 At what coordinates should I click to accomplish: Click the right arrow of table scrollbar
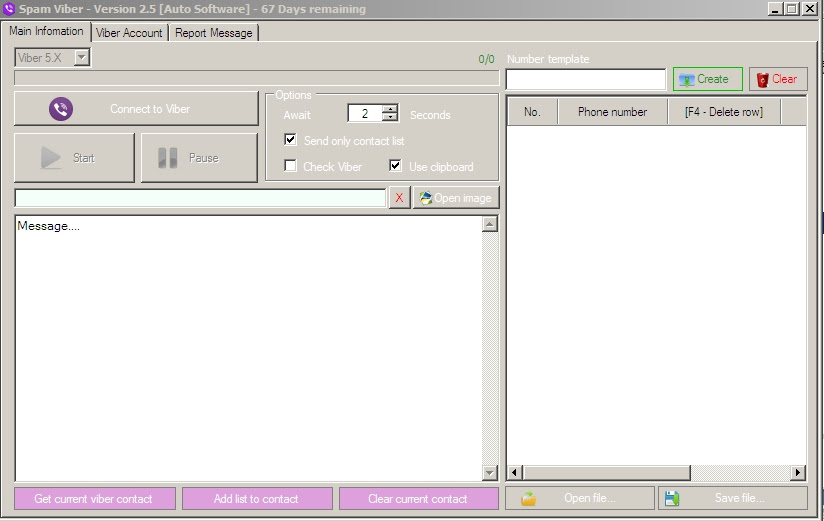pos(798,473)
